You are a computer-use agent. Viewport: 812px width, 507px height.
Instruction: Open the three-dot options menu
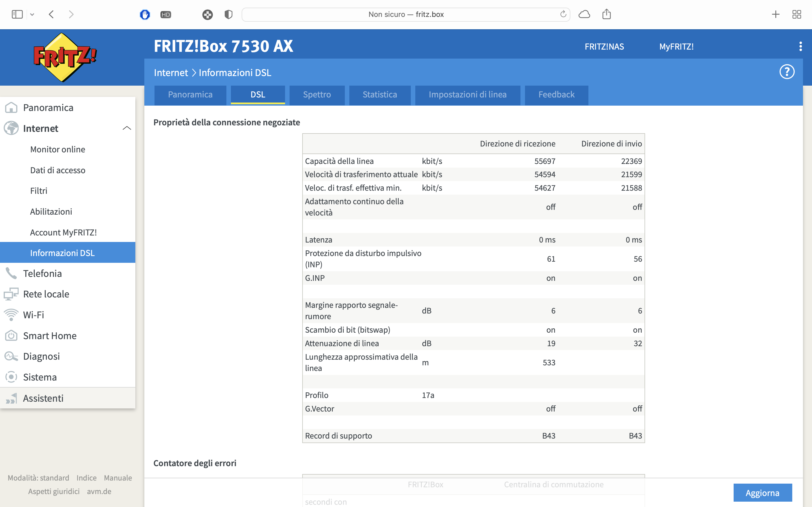[800, 46]
